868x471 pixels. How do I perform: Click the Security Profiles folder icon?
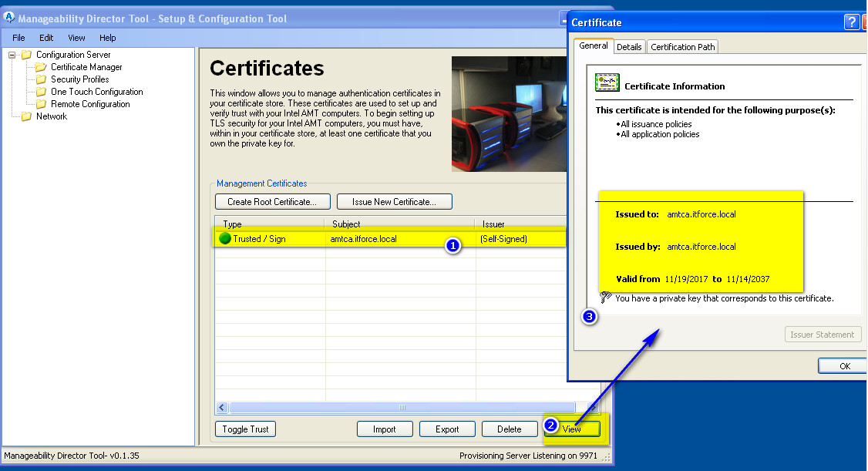pos(40,79)
